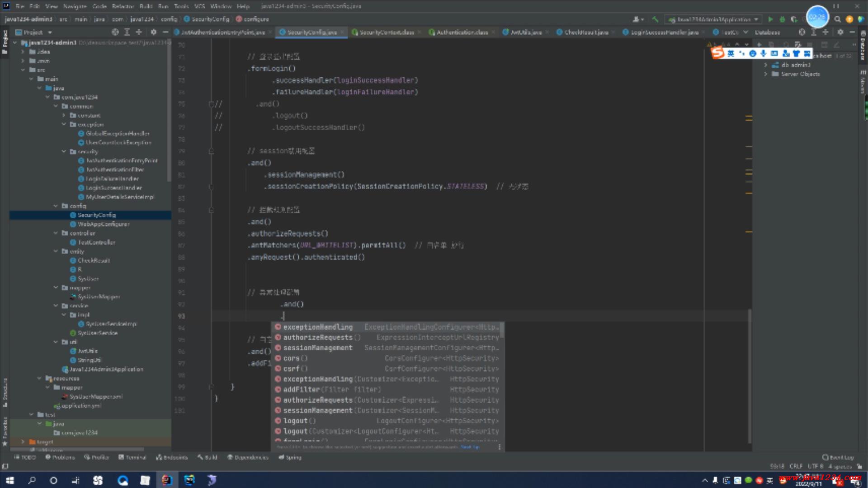Viewport: 868px width, 488px height.
Task: Click locate-in-project target icon in Project panel
Action: (x=115, y=32)
